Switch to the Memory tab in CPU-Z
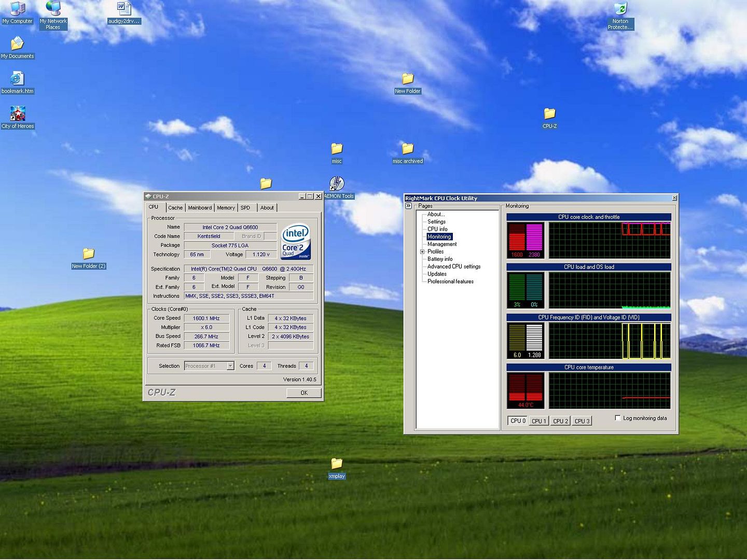The image size is (747, 560). (226, 208)
